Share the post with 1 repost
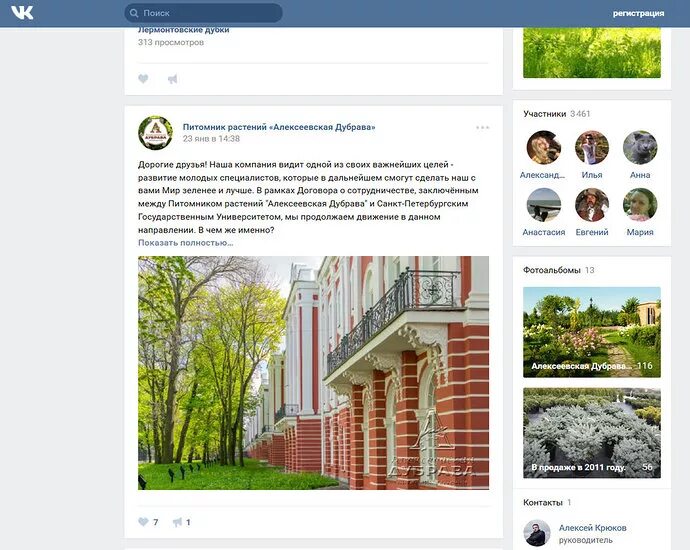 (177, 522)
